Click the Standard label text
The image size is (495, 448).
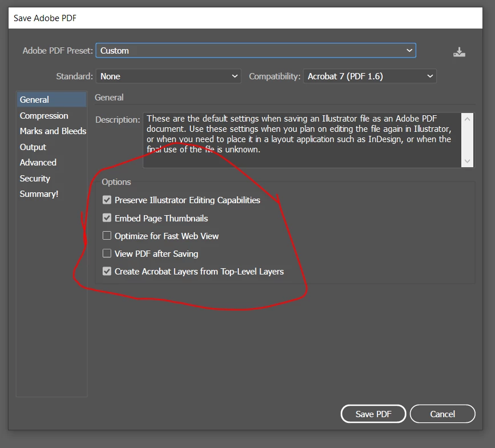tap(75, 76)
